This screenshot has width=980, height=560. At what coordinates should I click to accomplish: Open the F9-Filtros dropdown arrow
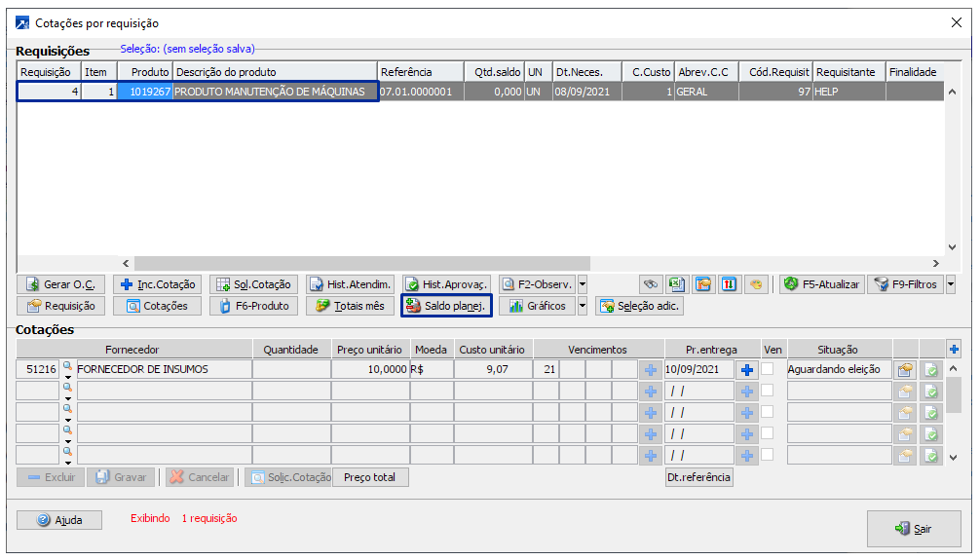(x=950, y=284)
